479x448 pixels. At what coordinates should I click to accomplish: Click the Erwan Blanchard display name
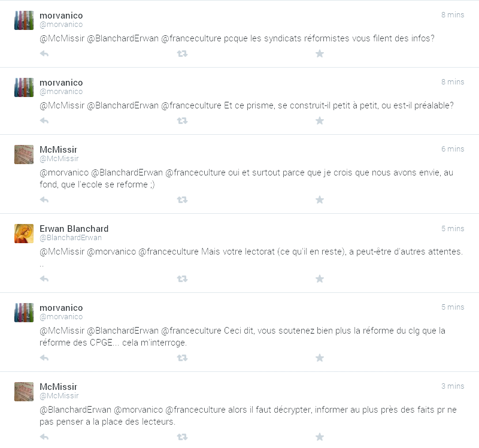(x=74, y=229)
